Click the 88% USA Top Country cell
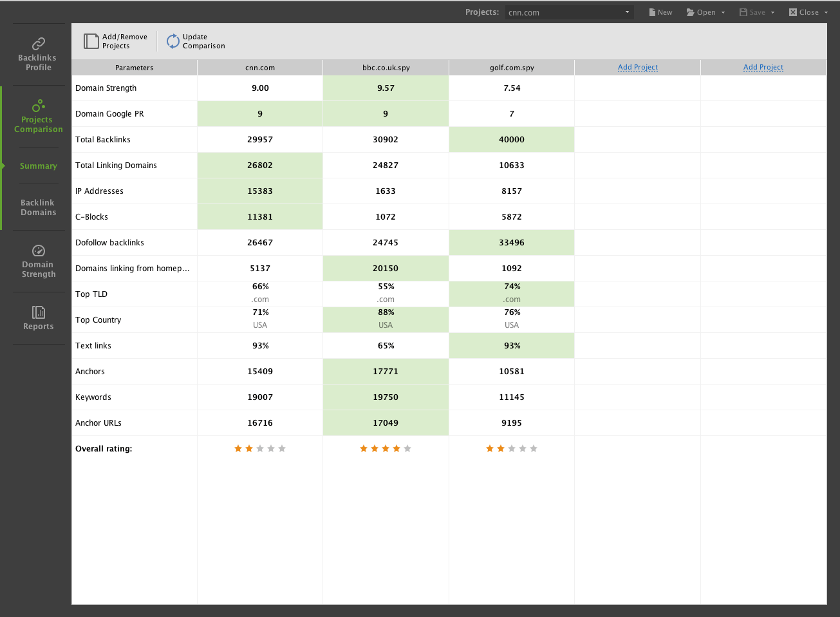This screenshot has height=617, width=840. tap(386, 320)
